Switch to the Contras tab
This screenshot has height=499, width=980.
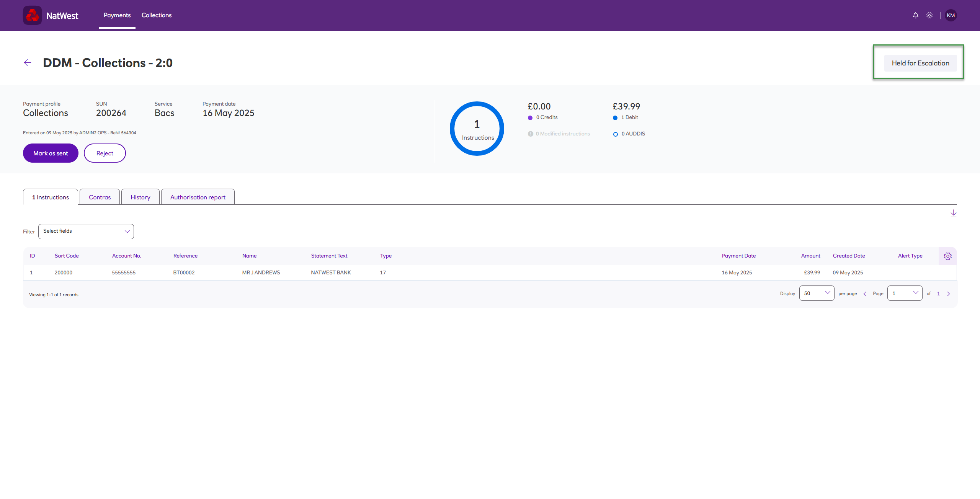pos(100,197)
